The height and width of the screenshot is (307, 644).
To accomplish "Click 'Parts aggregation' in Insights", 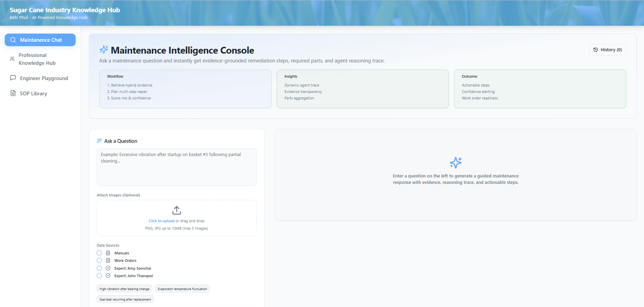I will click(x=299, y=98).
